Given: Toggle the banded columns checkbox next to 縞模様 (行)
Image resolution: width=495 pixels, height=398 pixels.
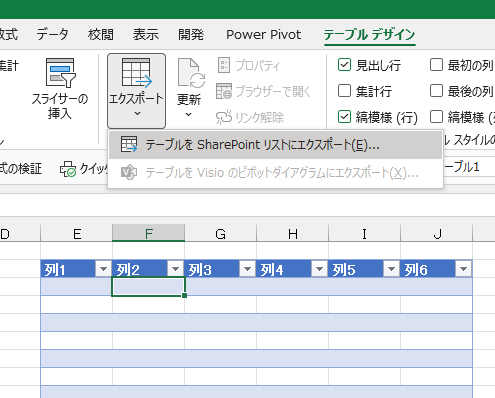Looking at the screenshot, I should click(x=436, y=117).
